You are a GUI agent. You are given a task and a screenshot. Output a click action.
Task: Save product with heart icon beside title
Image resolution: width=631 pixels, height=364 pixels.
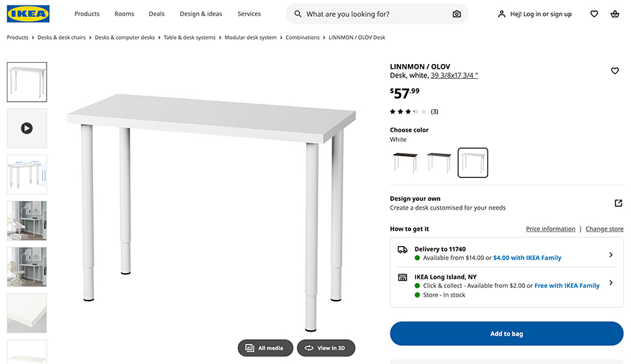(615, 71)
